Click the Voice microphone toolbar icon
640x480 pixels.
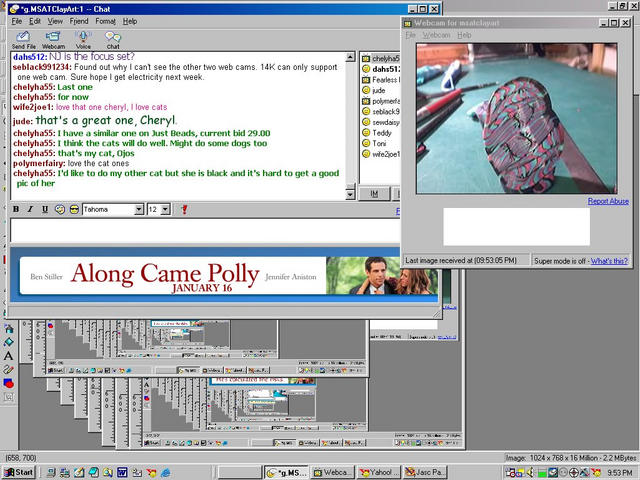pyautogui.click(x=83, y=40)
